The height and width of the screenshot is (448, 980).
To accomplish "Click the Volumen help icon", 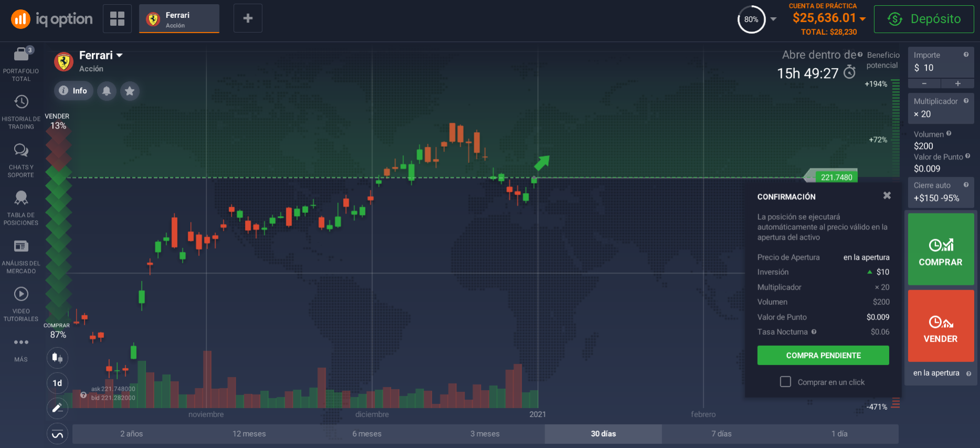I will pos(949,133).
